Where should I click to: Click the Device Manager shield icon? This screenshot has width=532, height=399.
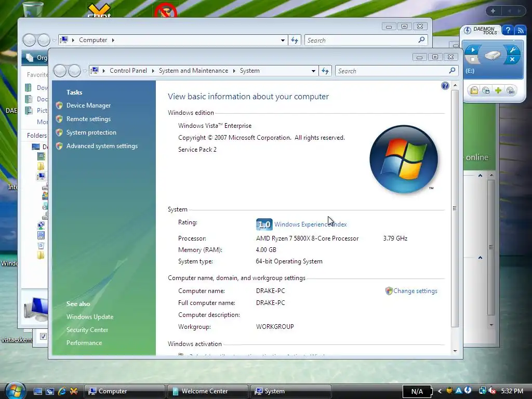[x=59, y=105]
